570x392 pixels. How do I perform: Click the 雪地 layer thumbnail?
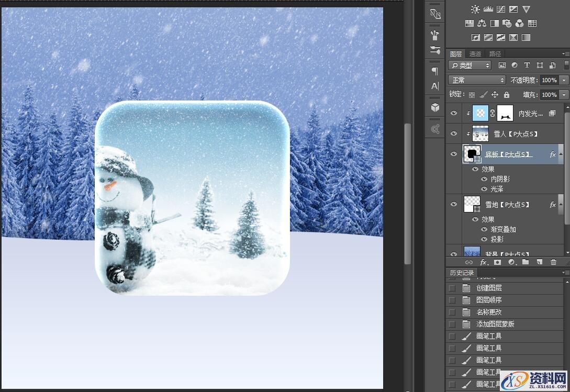[472, 204]
